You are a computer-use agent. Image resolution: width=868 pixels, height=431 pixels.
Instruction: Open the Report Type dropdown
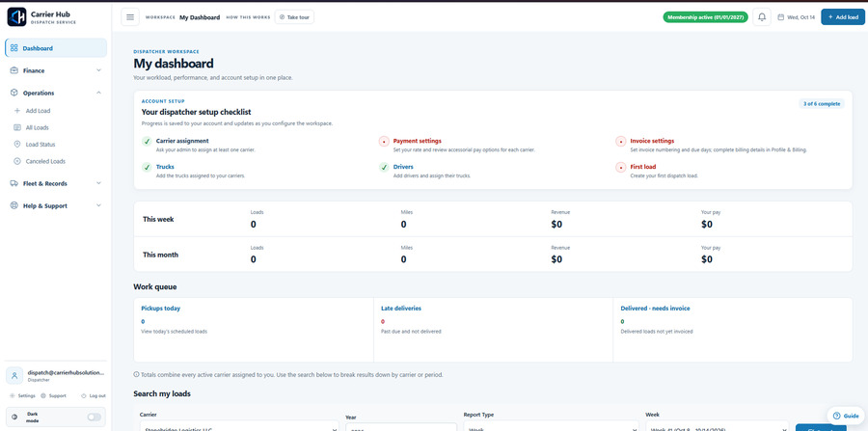[x=551, y=427]
